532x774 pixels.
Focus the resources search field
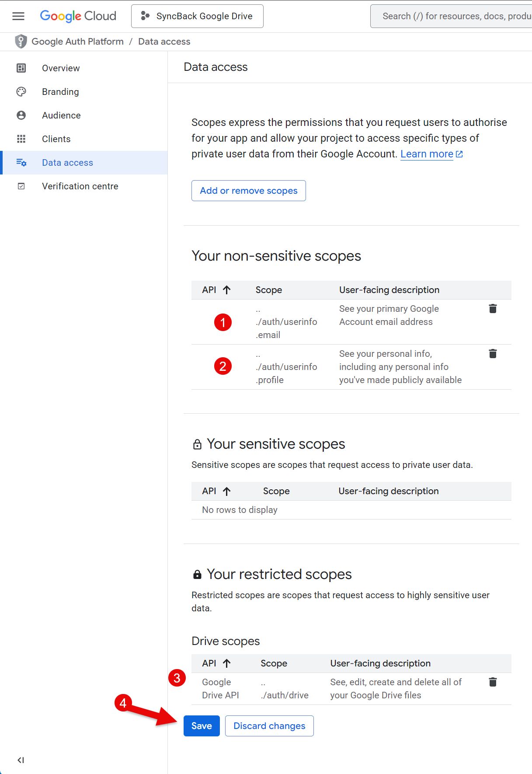[x=451, y=16]
